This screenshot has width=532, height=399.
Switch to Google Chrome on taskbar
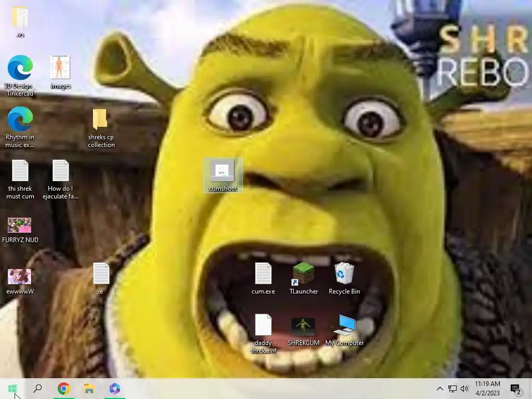[x=63, y=389]
